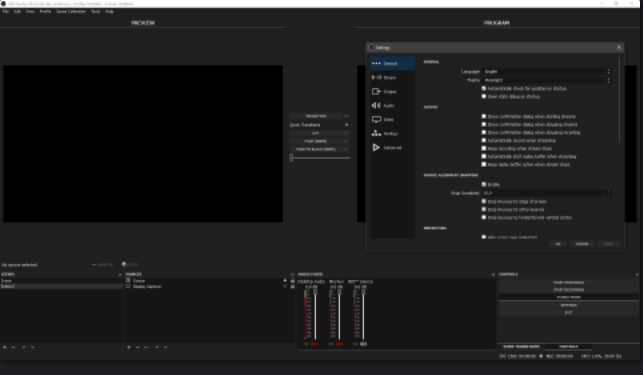This screenshot has width=643, height=375.
Task: Add quick transition plus icon
Action: (347, 125)
